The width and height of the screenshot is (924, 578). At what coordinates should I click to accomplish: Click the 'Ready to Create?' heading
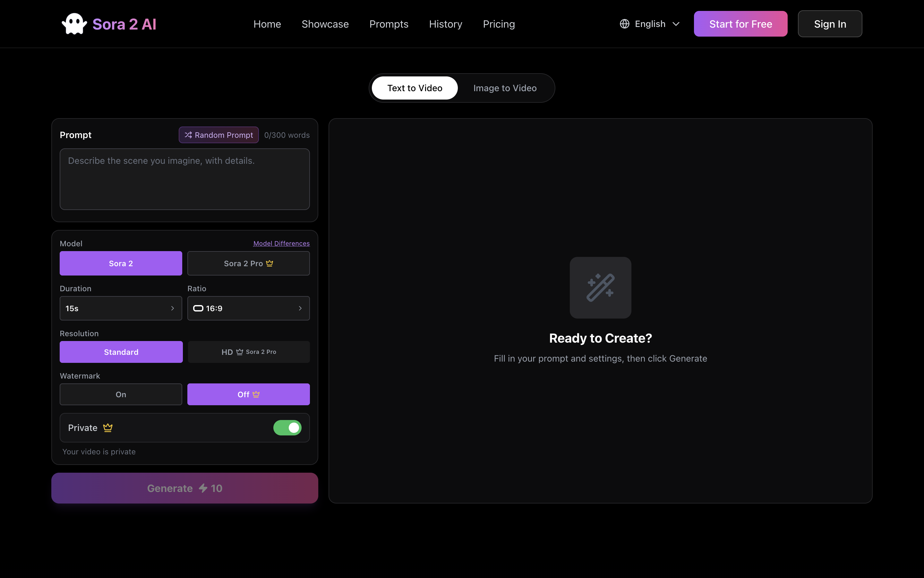click(600, 338)
